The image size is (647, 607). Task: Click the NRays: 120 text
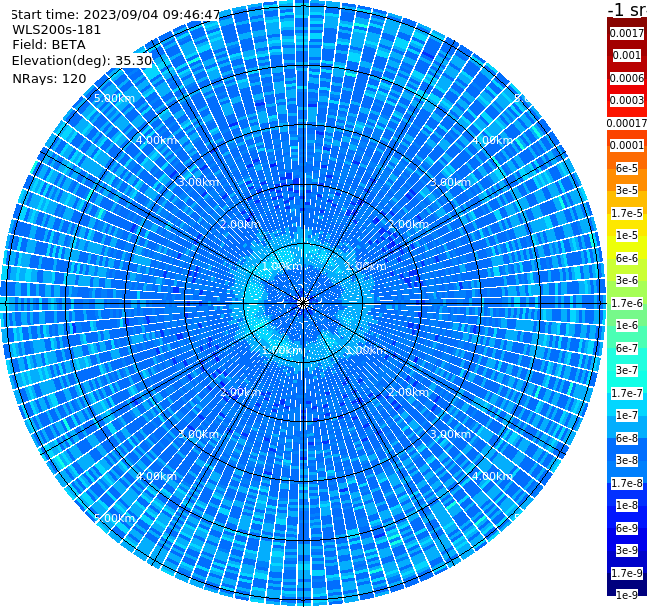pos(49,78)
